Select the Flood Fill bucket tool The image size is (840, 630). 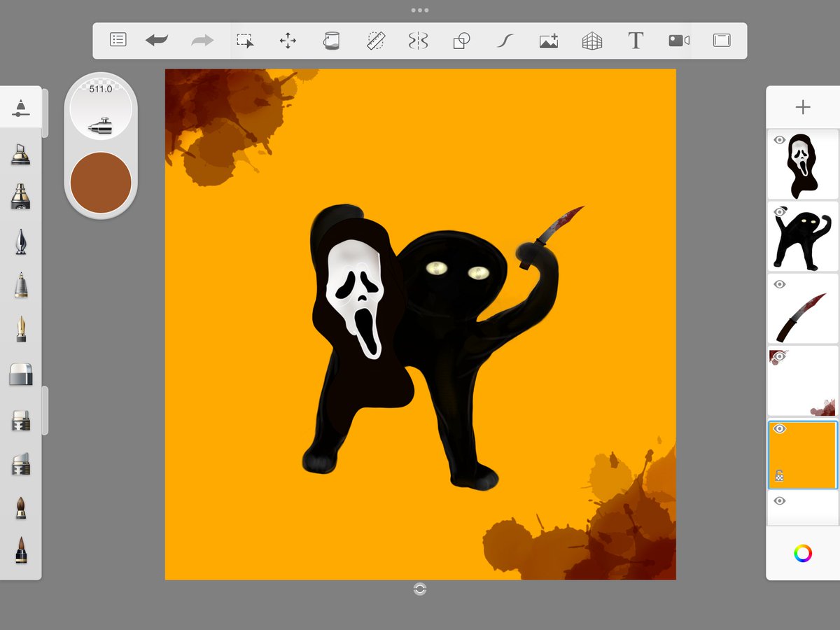[x=331, y=41]
